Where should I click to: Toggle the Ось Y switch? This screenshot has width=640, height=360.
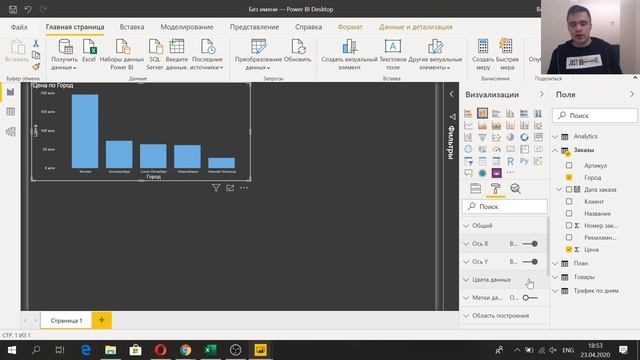[530, 262]
